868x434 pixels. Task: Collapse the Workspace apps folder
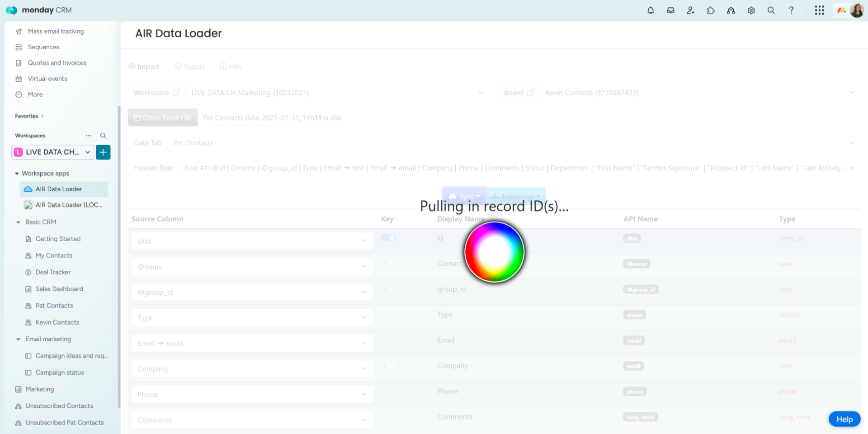[x=17, y=174]
